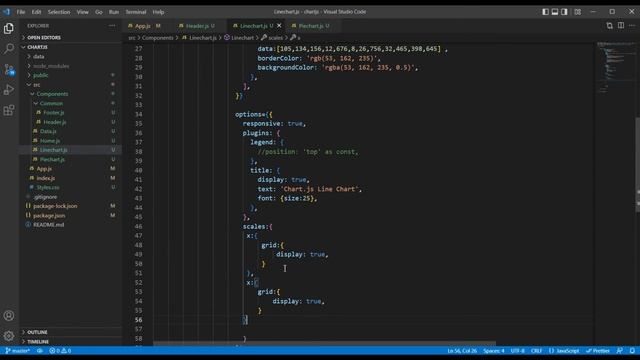
Task: Open Manage gear settings menu
Action: (9, 336)
